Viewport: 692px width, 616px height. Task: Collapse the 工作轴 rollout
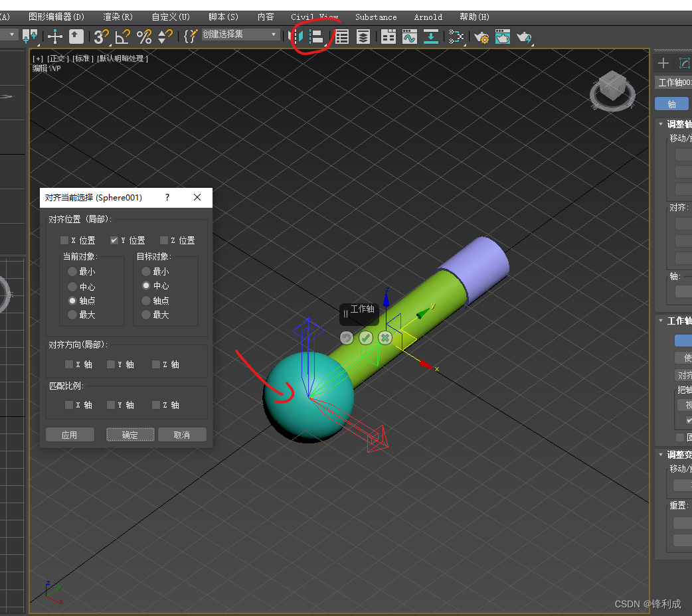click(x=661, y=321)
